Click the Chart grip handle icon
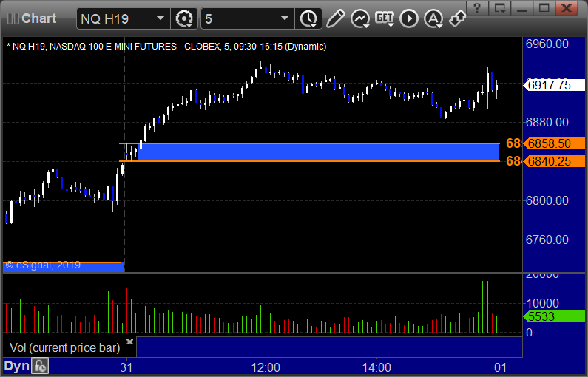 (13, 18)
